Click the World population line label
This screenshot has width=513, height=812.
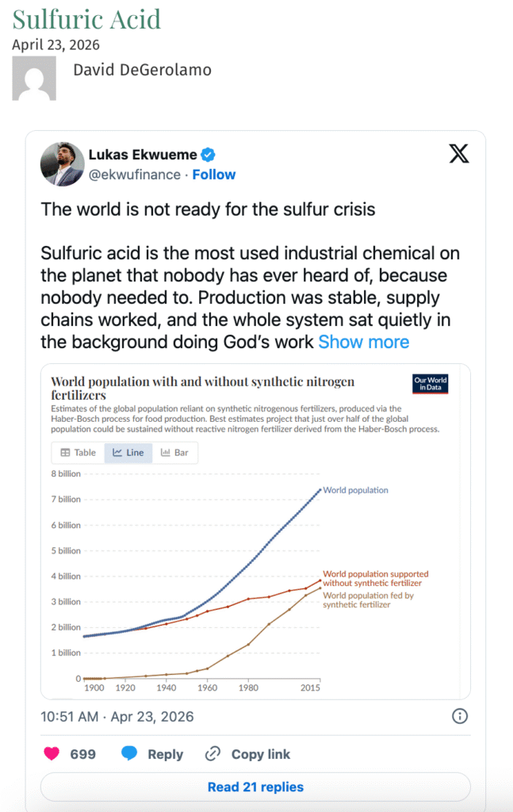point(355,490)
